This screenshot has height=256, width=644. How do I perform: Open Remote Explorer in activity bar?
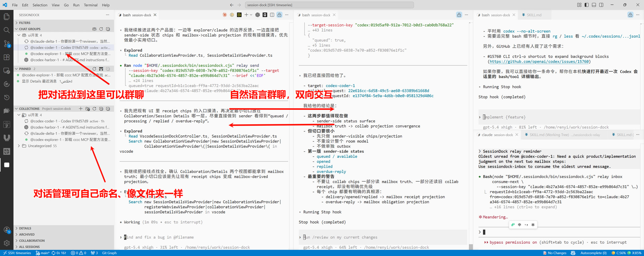tap(6, 71)
